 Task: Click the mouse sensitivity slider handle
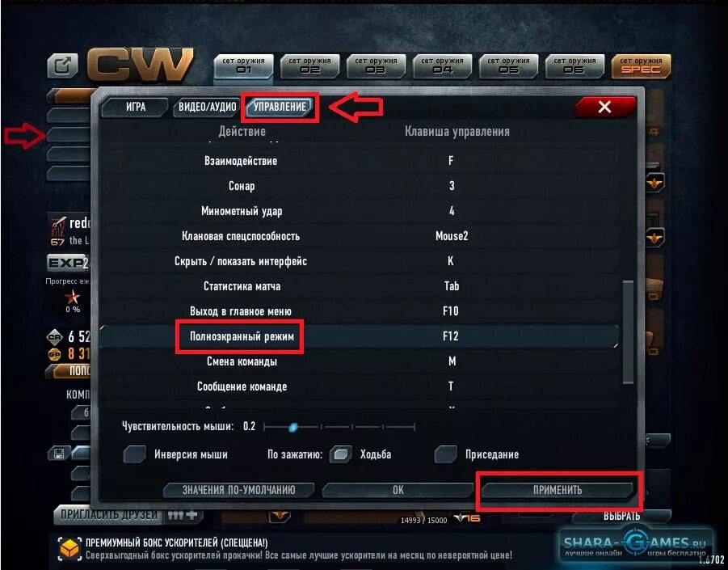pyautogui.click(x=293, y=427)
